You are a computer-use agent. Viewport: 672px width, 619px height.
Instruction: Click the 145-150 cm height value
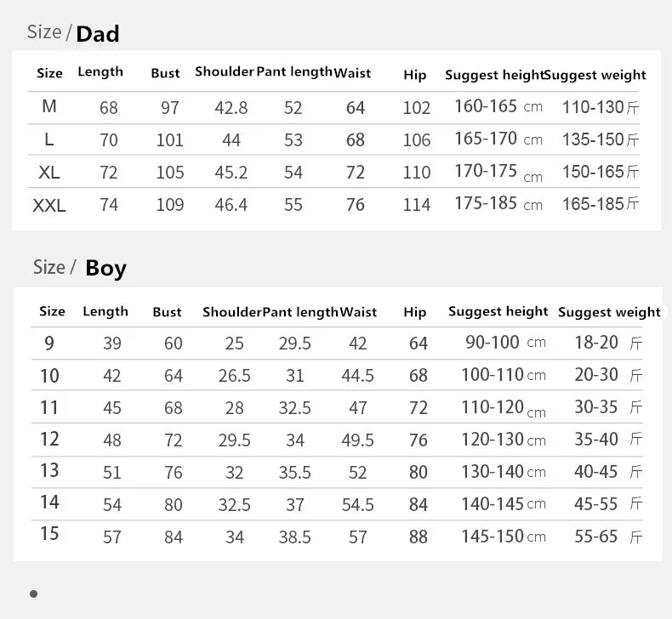click(503, 537)
